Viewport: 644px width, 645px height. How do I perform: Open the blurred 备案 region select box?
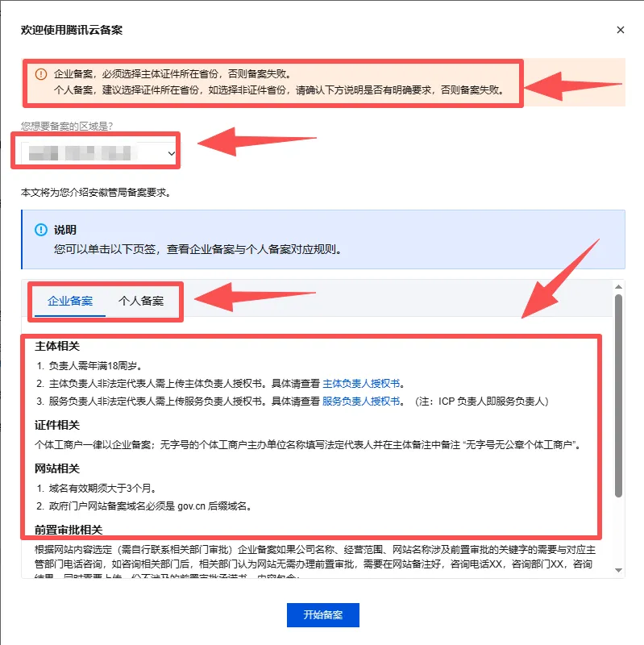[99, 153]
